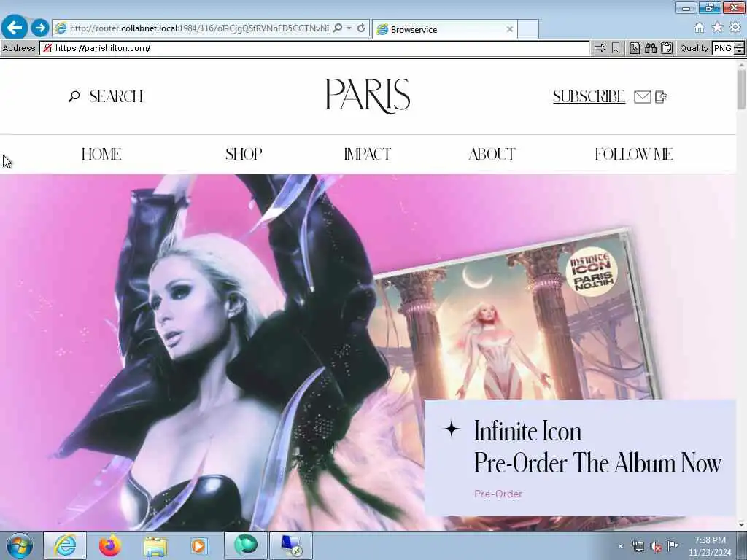The width and height of the screenshot is (747, 560).
Task: Click the Infinite Icon album cover image
Action: pos(514,324)
